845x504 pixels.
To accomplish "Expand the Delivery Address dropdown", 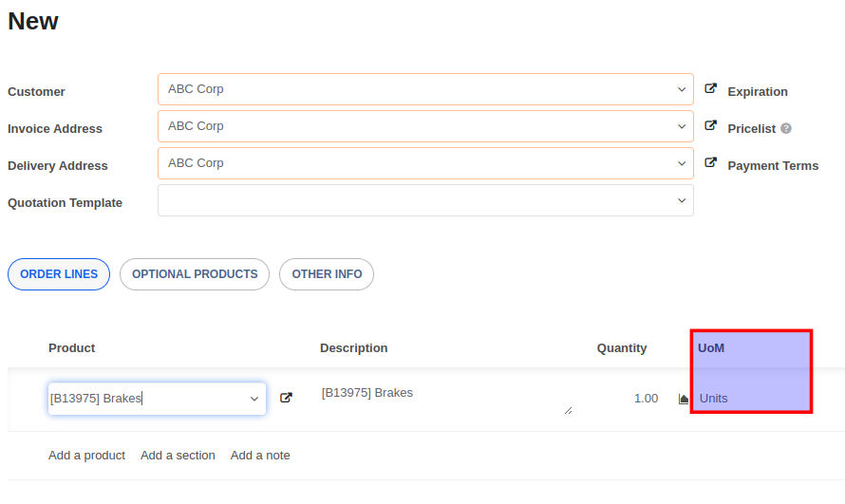I will pos(681,163).
